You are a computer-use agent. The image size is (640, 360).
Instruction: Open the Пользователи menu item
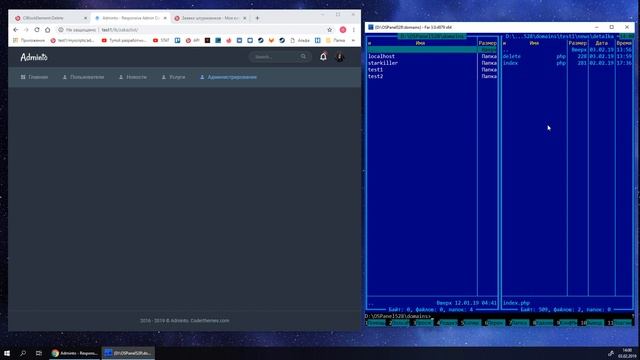pyautogui.click(x=83, y=77)
